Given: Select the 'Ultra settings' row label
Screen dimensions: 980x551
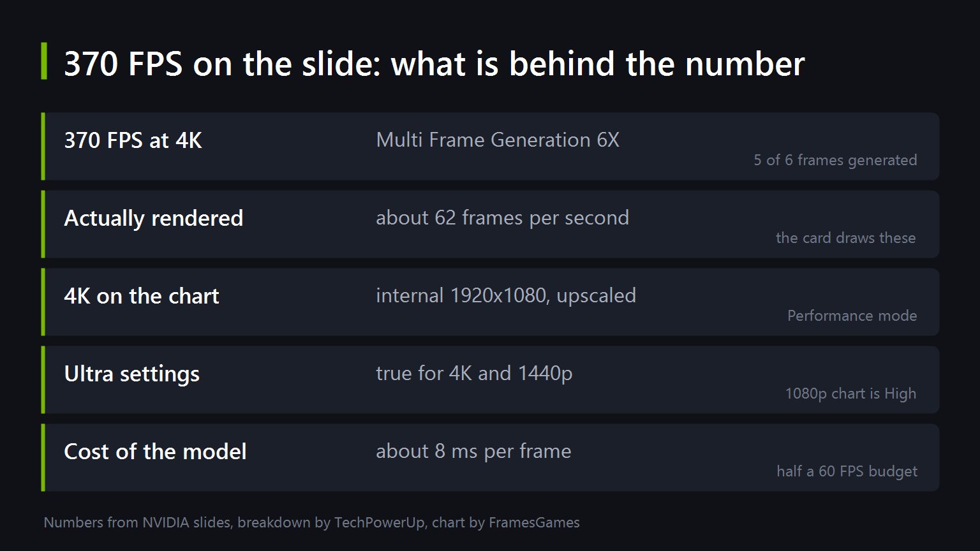Looking at the screenshot, I should pos(131,374).
